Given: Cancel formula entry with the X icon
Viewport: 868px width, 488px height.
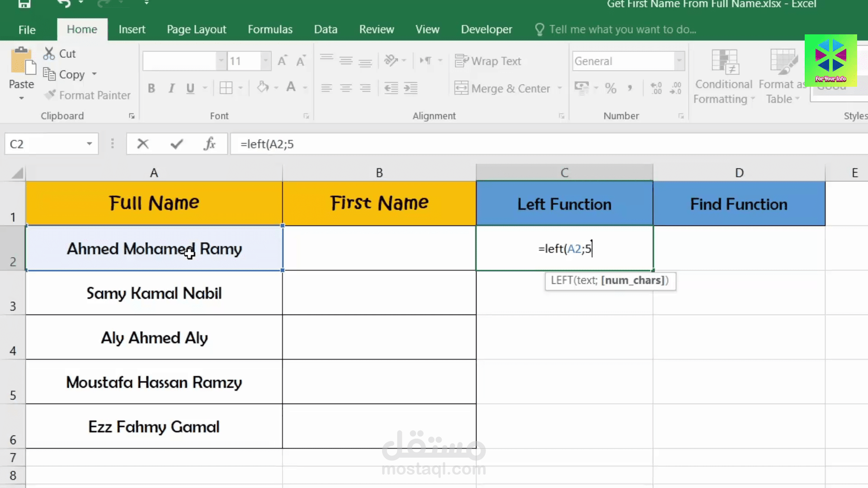Looking at the screenshot, I should [143, 144].
